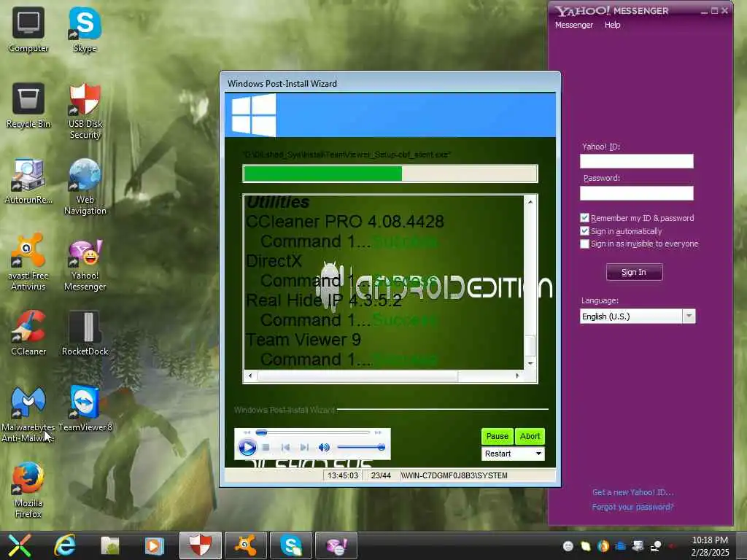Click the install log up scroll arrow
Screen dimensions: 747x560
[x=530, y=203]
